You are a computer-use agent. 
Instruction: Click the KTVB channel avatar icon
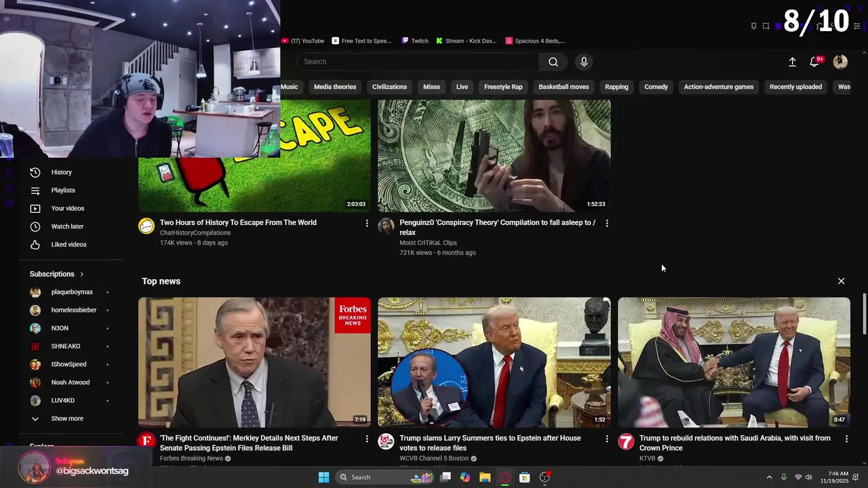(626, 442)
